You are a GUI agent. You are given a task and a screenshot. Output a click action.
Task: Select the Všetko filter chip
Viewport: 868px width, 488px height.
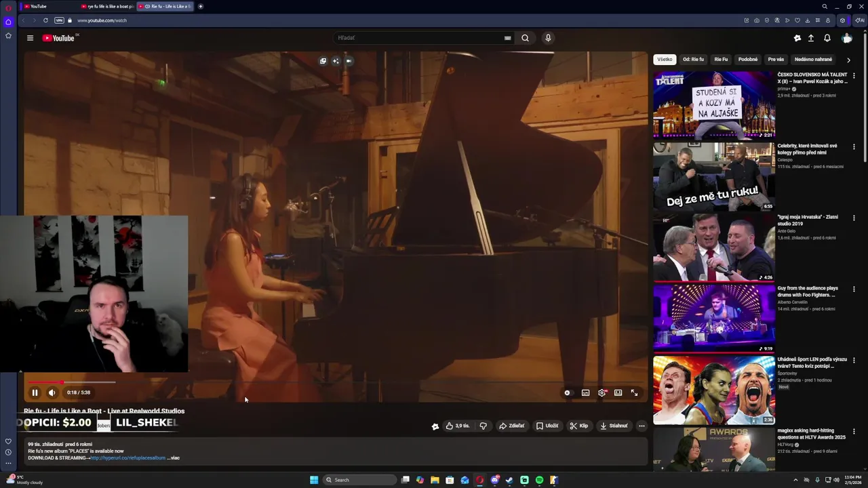pos(665,60)
